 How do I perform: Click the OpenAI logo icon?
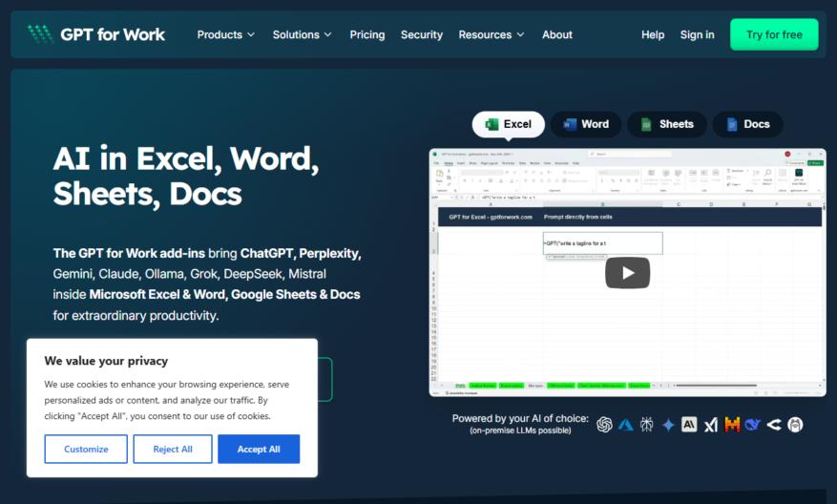click(x=604, y=425)
